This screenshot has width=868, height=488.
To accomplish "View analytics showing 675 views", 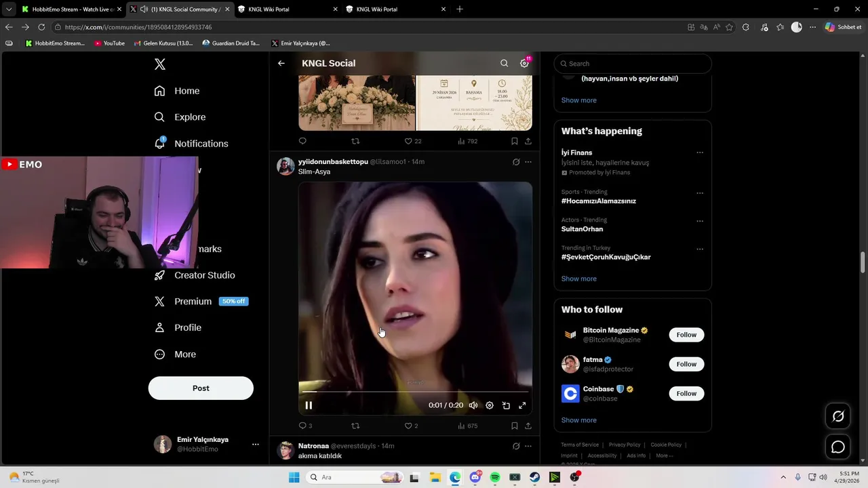I will 468,426.
